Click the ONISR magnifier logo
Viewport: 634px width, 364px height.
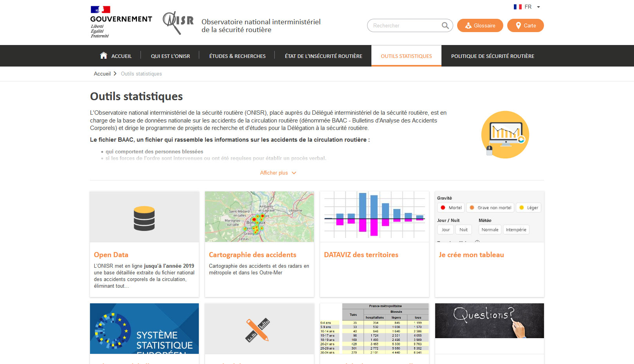[178, 23]
